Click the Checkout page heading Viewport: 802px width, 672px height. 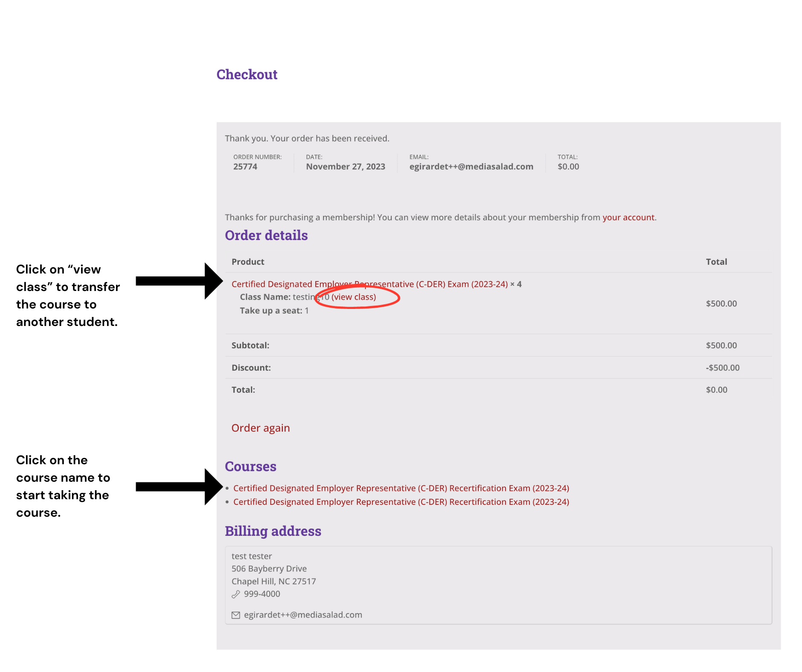[247, 74]
